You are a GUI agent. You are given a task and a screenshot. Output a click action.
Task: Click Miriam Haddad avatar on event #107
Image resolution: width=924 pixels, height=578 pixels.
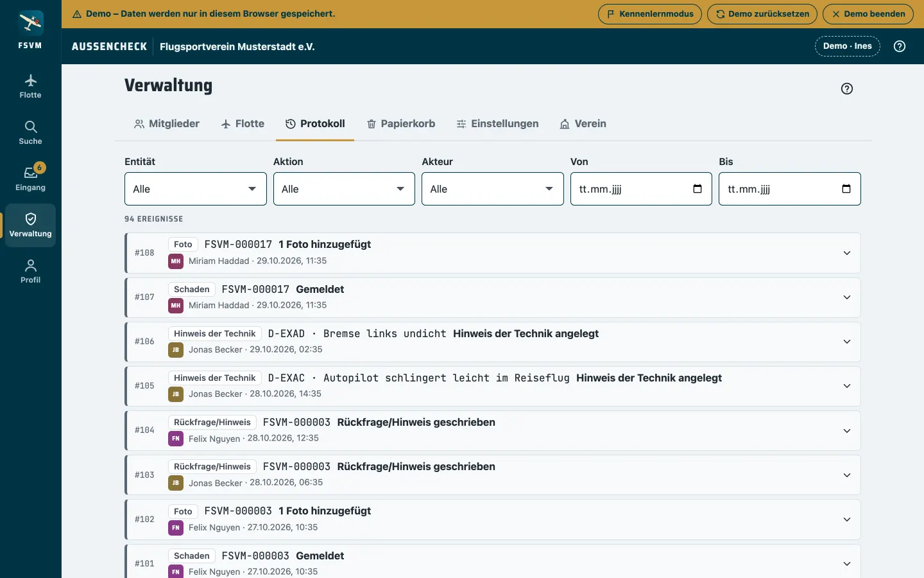click(176, 306)
